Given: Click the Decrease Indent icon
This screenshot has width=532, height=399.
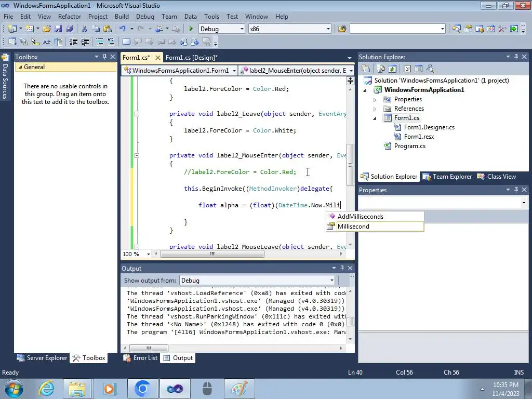Looking at the screenshot, I should [x=73, y=42].
